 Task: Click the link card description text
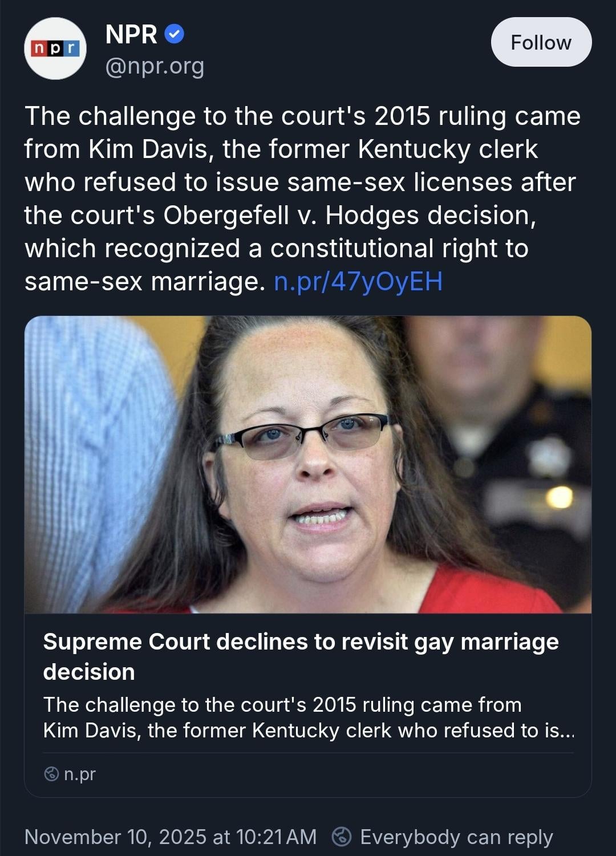tap(308, 717)
